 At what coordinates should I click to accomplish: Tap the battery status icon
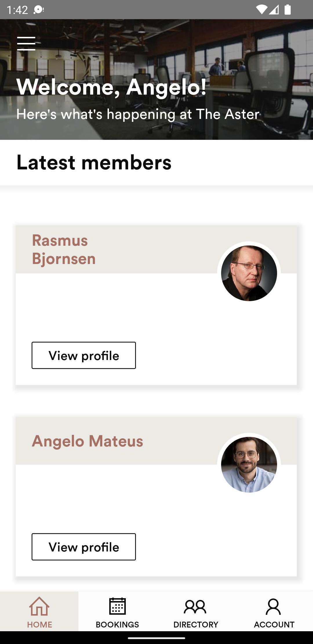[x=287, y=10]
